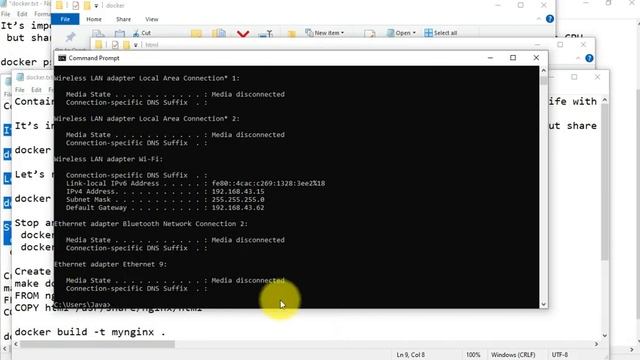Click the Command Prompt scrollbar down arrow

[x=543, y=304]
